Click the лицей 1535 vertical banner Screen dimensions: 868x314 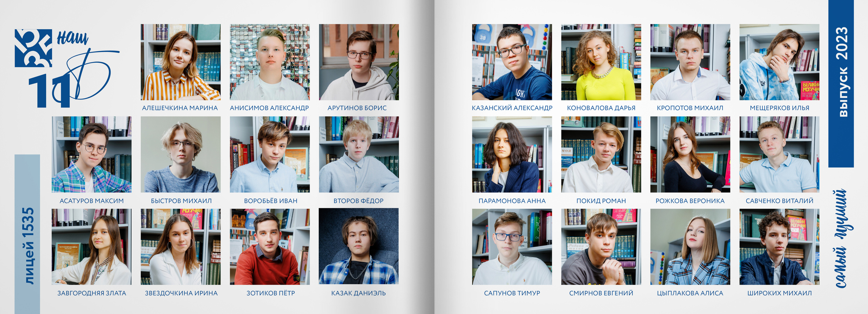point(27,234)
